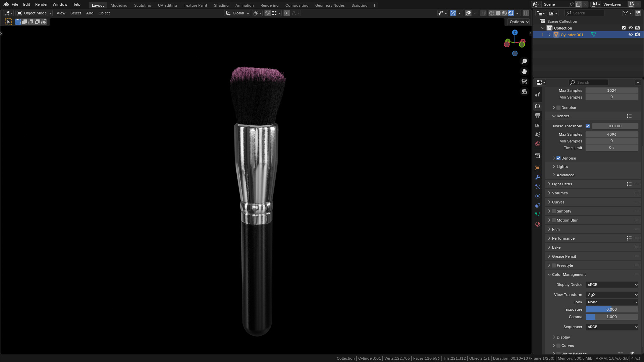Open the Collection properties tab
Screen dimensions: 644x362
coord(538,156)
